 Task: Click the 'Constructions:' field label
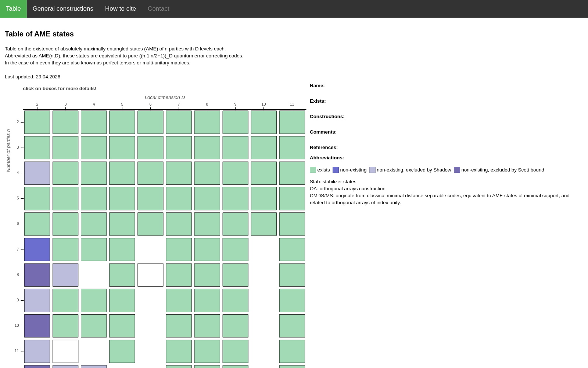point(327,117)
